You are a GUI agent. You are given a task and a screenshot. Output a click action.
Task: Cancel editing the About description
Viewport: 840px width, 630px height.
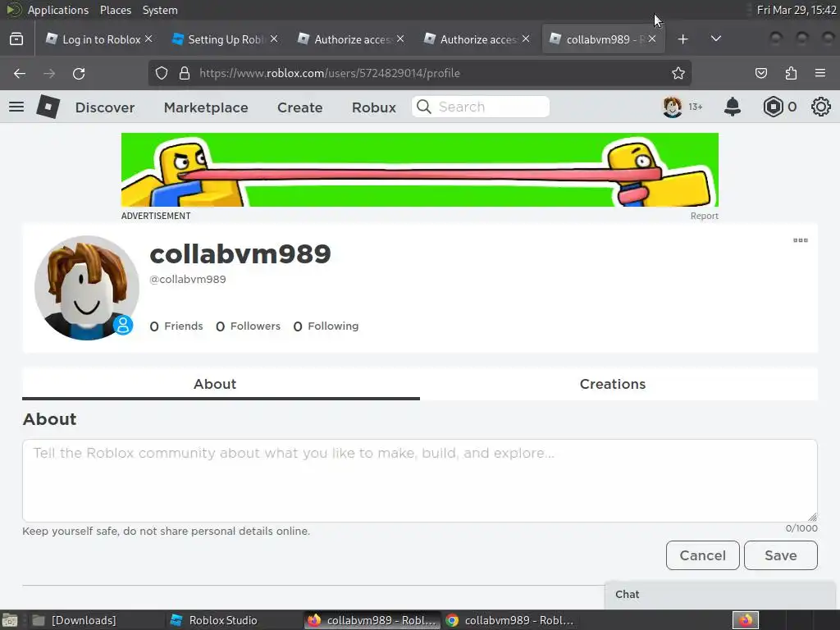coord(703,555)
